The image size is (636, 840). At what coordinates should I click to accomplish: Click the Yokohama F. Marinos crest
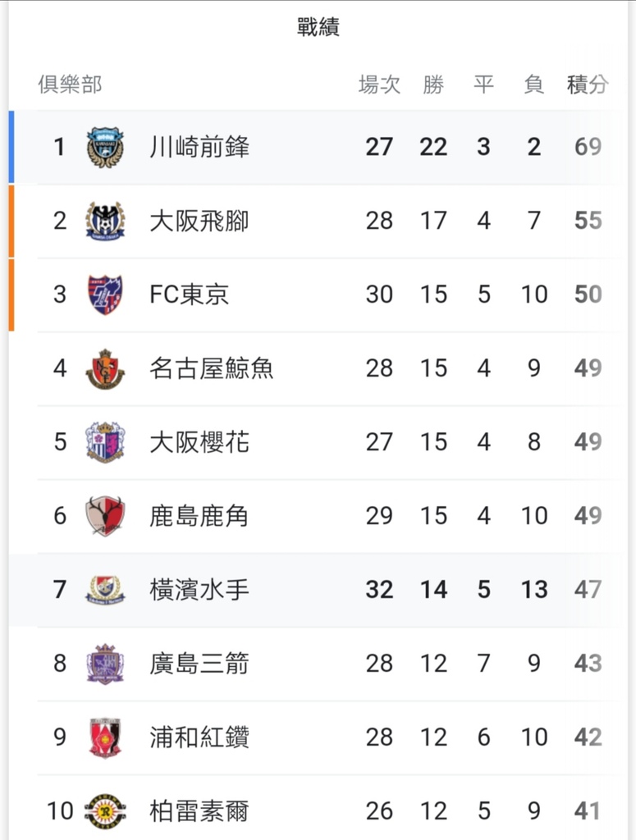(105, 590)
